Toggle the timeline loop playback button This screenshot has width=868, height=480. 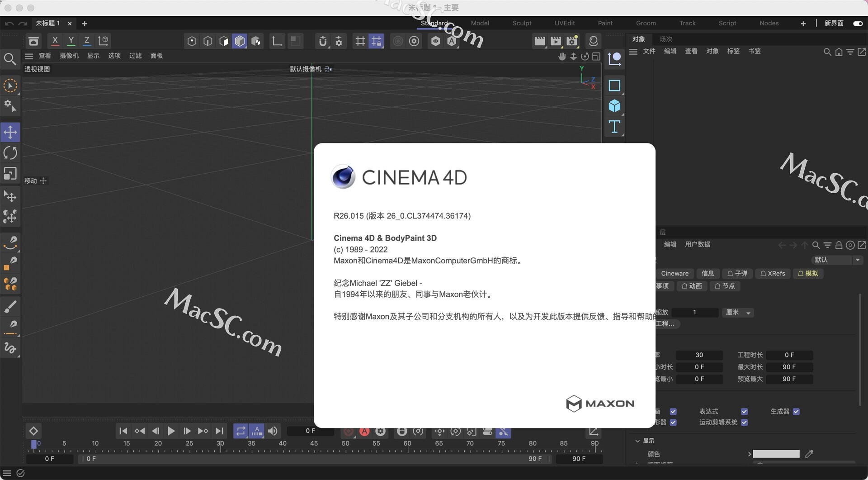tap(241, 431)
